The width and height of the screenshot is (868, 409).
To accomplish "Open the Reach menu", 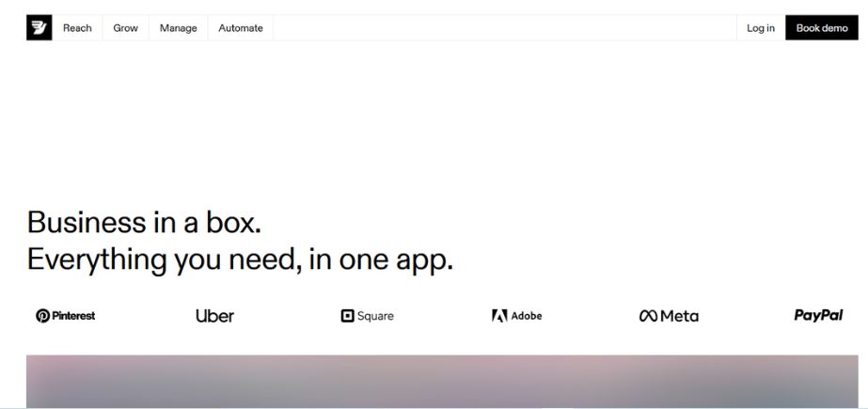I will tap(77, 28).
